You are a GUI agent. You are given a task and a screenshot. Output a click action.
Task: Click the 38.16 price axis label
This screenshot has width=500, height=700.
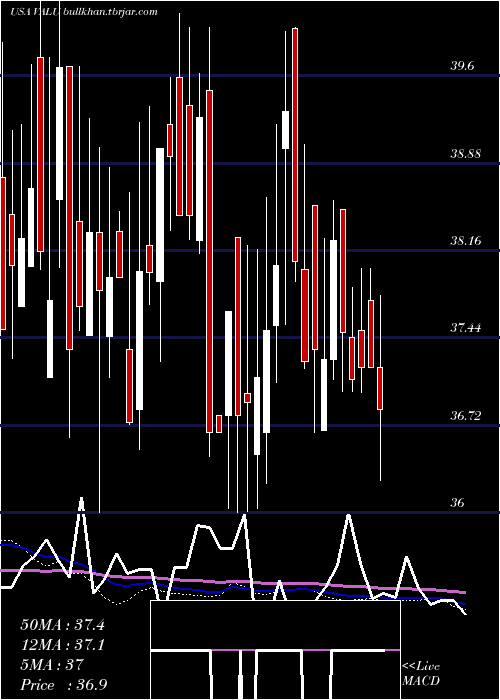click(x=466, y=241)
